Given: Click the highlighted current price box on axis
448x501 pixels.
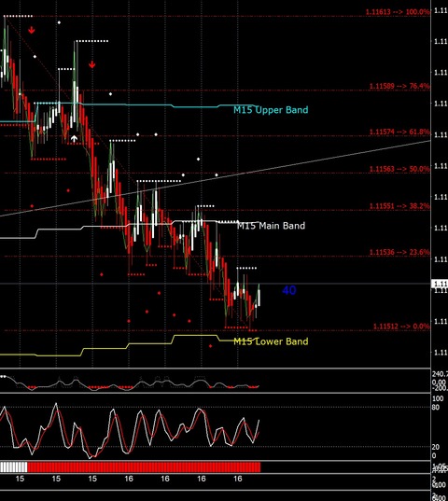Looking at the screenshot, I should pyautogui.click(x=440, y=284).
